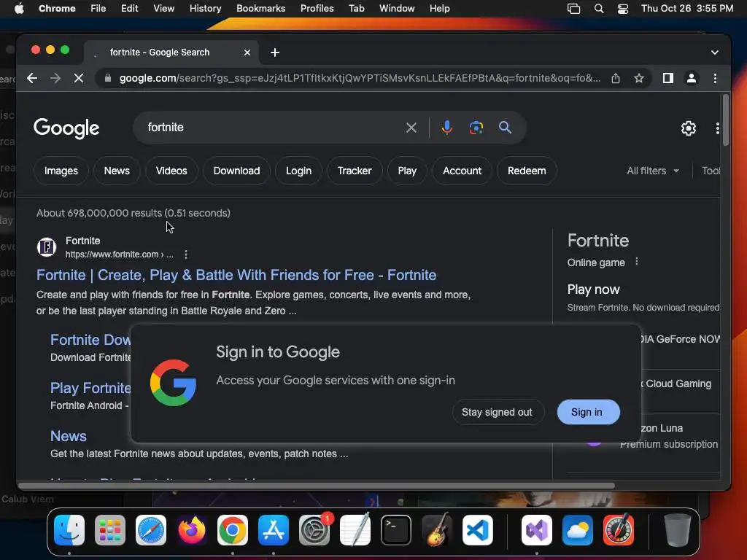Submit search with magnifier icon
The image size is (747, 560).
click(x=505, y=127)
